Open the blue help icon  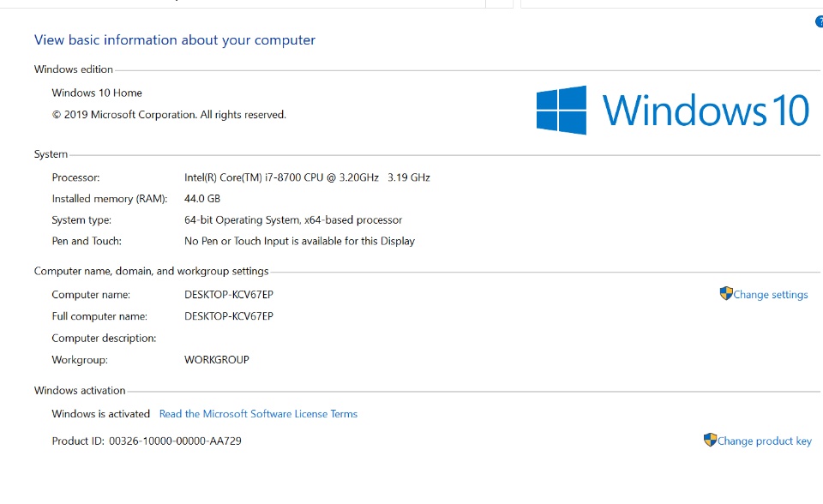point(820,21)
